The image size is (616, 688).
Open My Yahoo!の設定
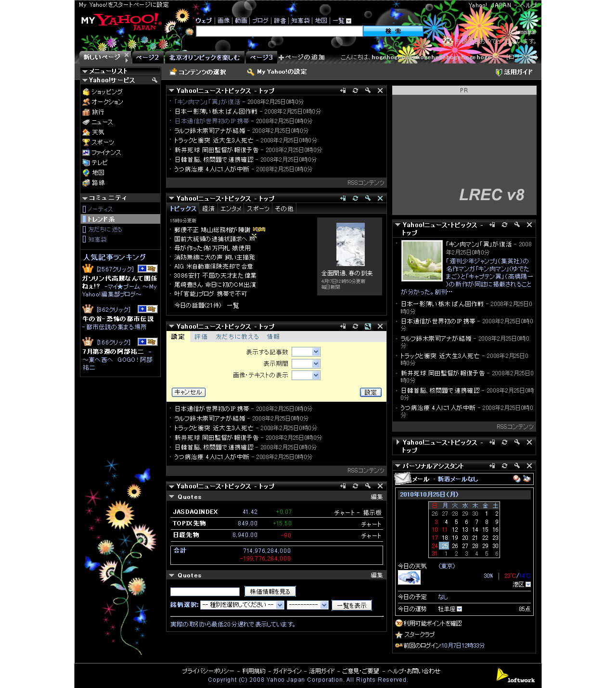coord(277,72)
